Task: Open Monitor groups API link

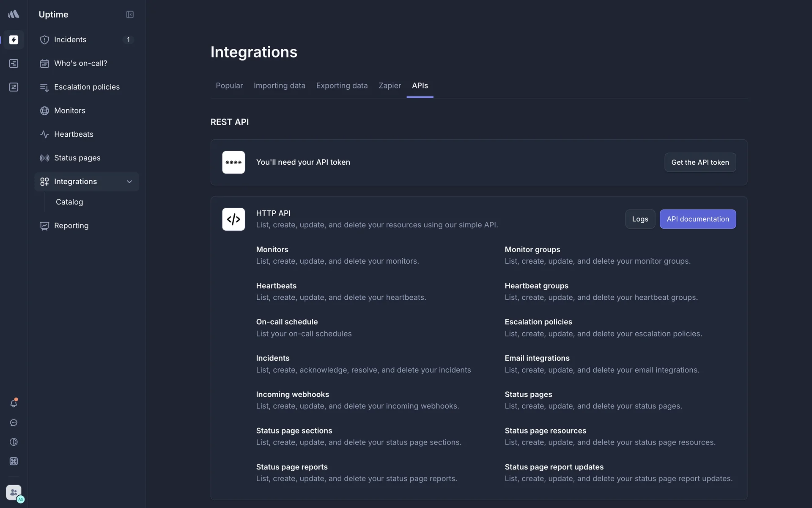Action: pyautogui.click(x=532, y=250)
